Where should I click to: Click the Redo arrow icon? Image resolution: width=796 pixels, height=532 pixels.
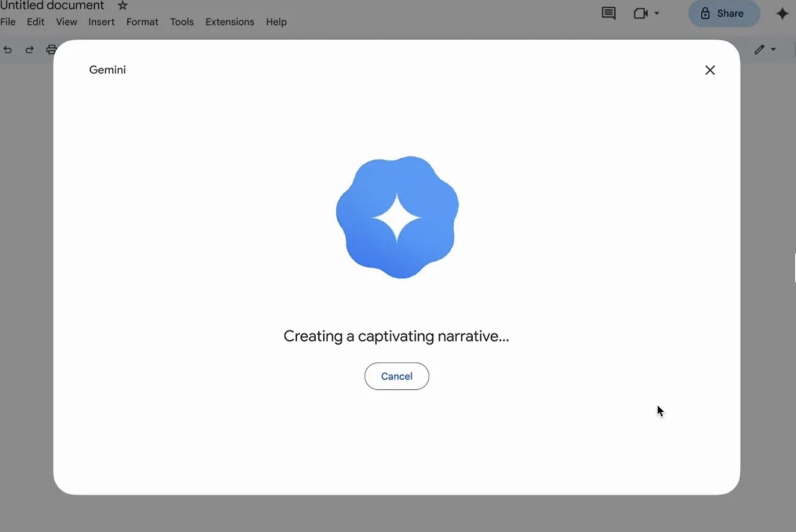30,50
